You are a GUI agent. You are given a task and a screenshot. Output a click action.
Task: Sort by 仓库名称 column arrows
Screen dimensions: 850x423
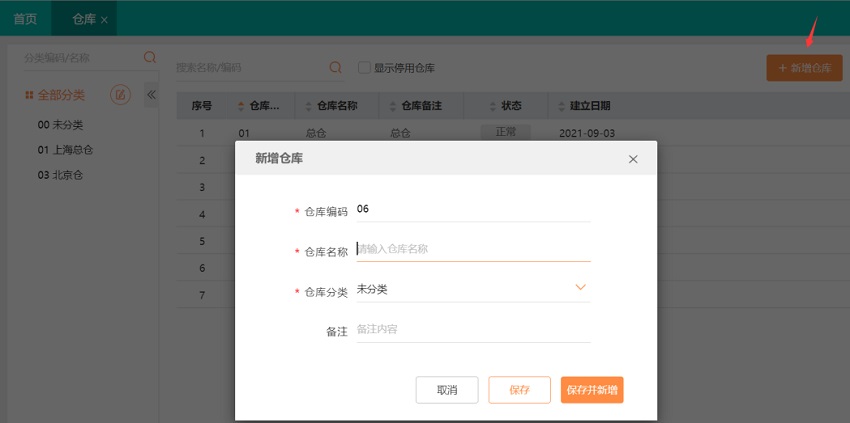[308, 105]
